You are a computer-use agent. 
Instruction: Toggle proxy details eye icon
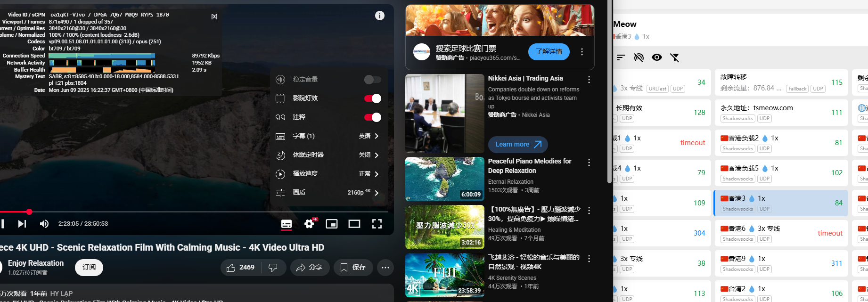coord(657,57)
